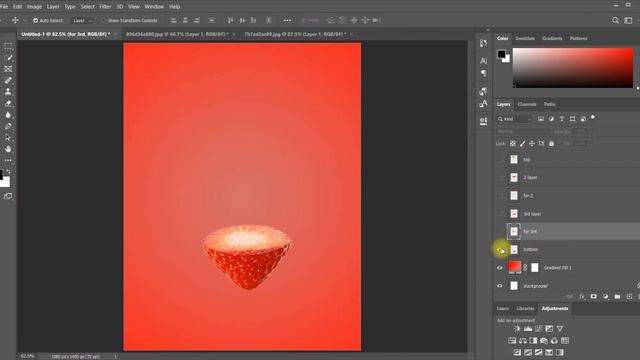Show the 3rd layer via visibility box
The image size is (640, 360).
pos(500,213)
